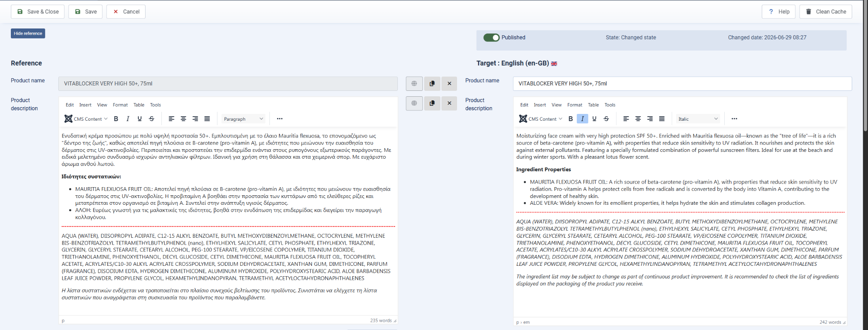Show more toolbar options in reference editor
Screen dimensions: 868x330
[x=280, y=119]
